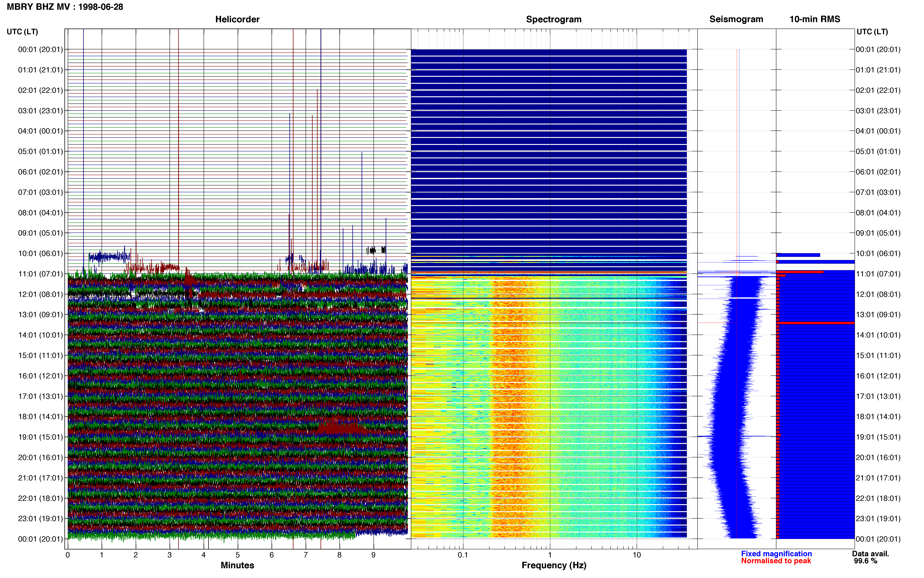
Task: Click the full-width red bar in 10-min RMS panel
Action: tap(816, 323)
